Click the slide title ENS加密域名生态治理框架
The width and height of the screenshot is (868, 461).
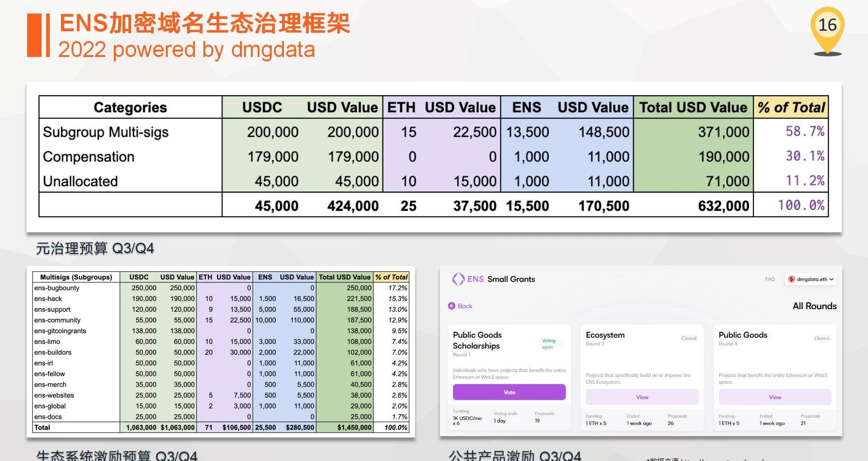click(205, 23)
